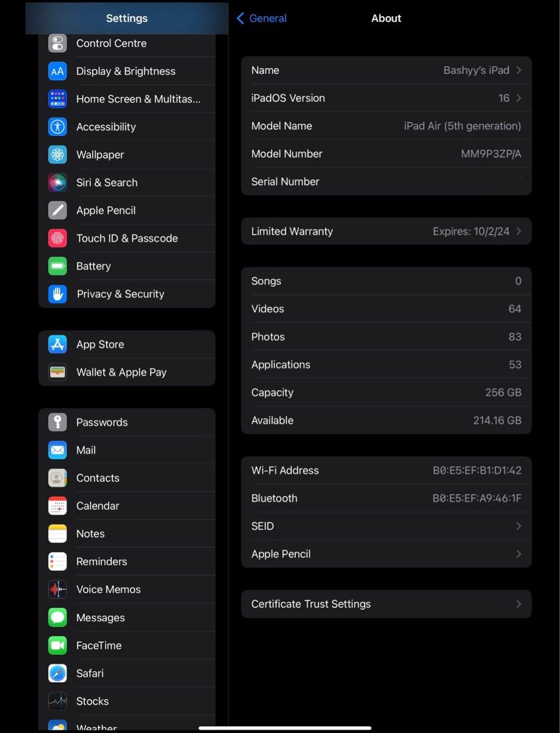Screen dimensions: 560x733
Task: Expand the iPadOS Version row
Action: (386, 98)
